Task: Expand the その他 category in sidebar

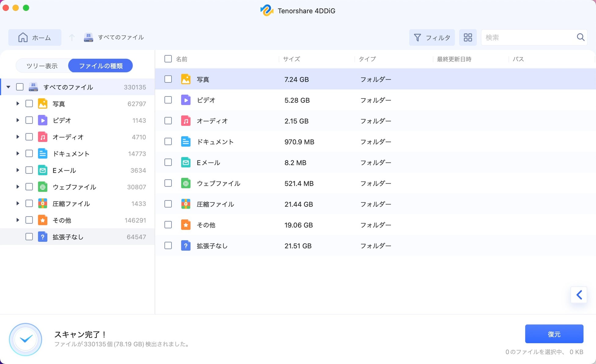Action: click(x=17, y=220)
